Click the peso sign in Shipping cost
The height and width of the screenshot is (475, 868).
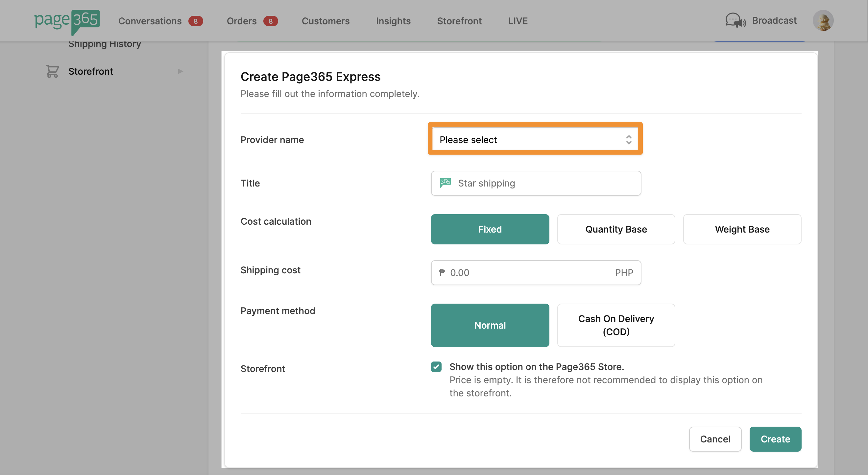442,272
